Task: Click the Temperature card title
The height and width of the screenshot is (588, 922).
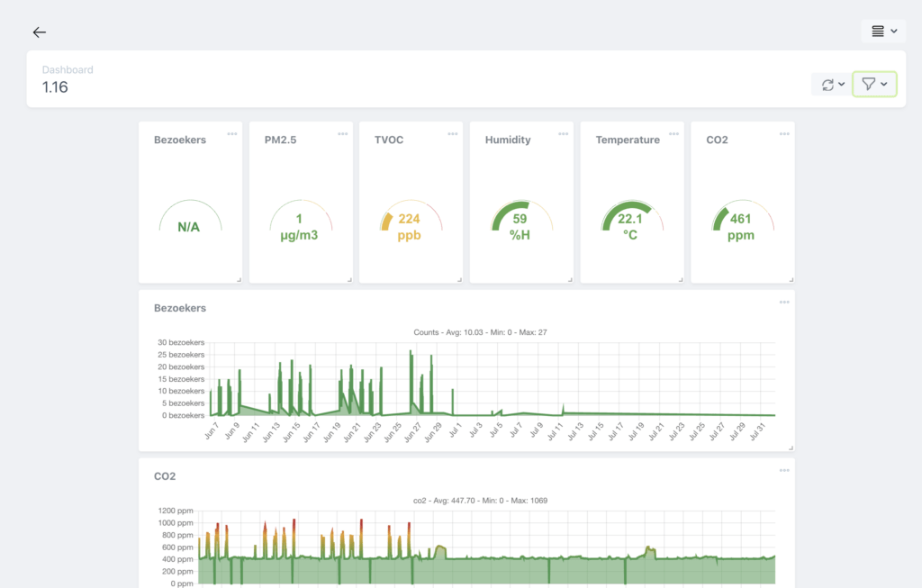Action: [628, 140]
